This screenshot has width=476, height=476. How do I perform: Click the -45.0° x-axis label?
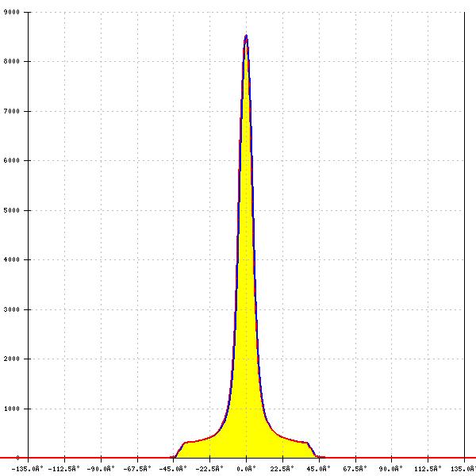click(x=173, y=469)
